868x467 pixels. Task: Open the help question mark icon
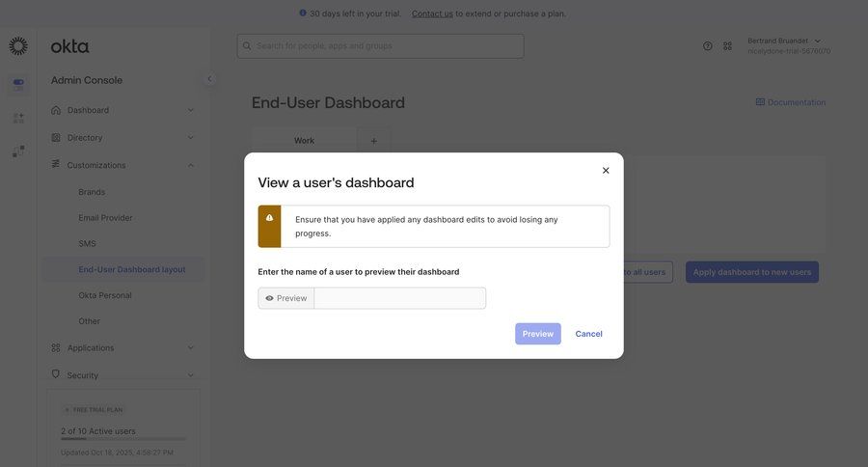coord(708,45)
